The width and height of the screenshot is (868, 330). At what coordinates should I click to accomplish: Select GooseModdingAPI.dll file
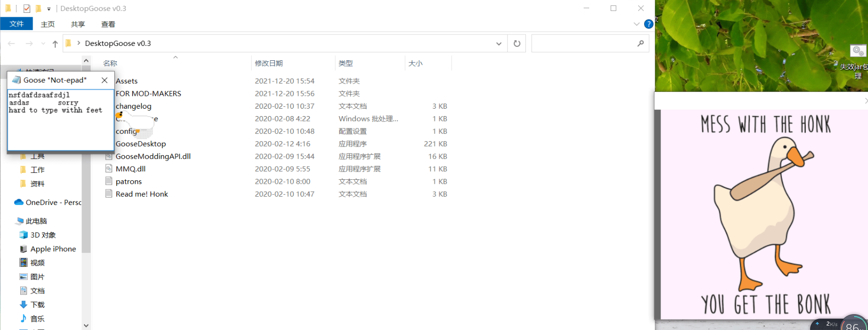point(153,156)
